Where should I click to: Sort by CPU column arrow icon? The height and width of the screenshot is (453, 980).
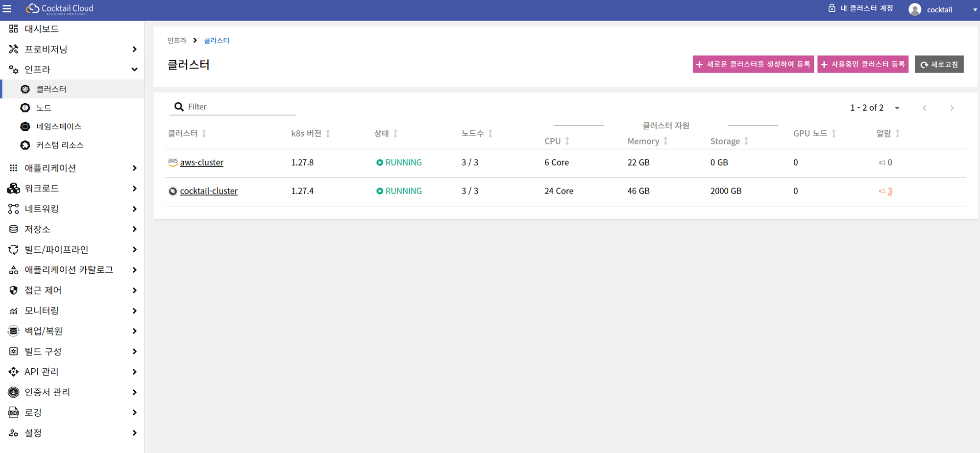click(x=567, y=141)
